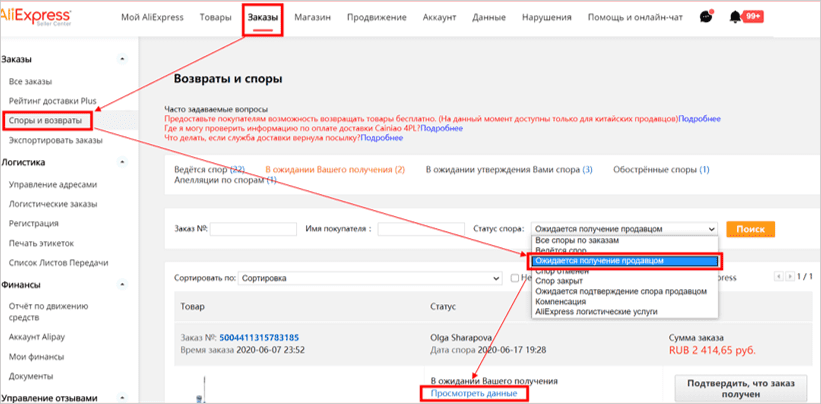Select Экспортировать заказы in sidebar

click(56, 140)
